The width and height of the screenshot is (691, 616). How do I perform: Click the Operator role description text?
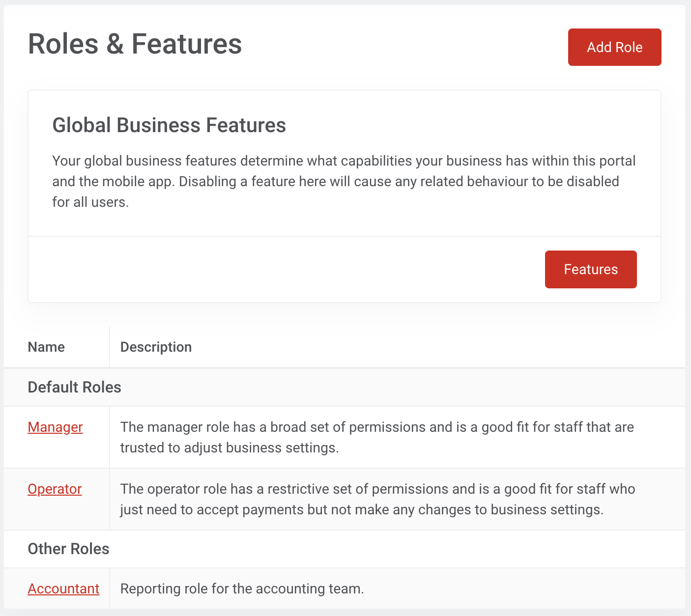click(x=377, y=489)
